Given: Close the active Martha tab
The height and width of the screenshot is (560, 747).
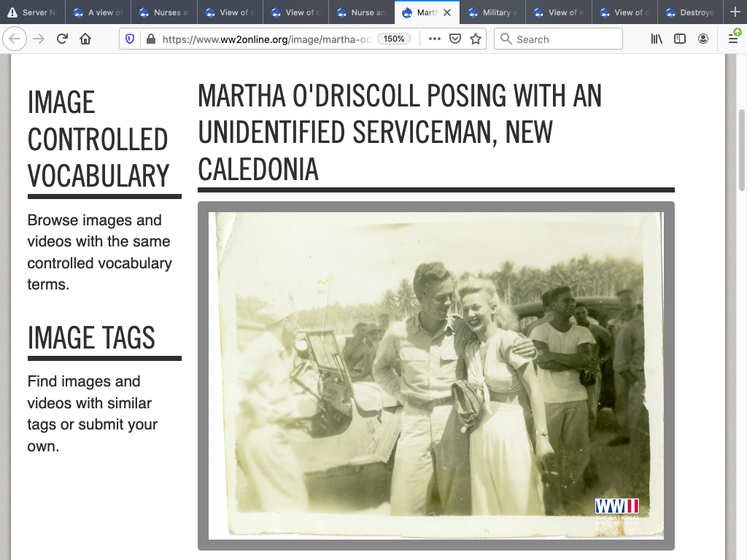Looking at the screenshot, I should coord(447,12).
